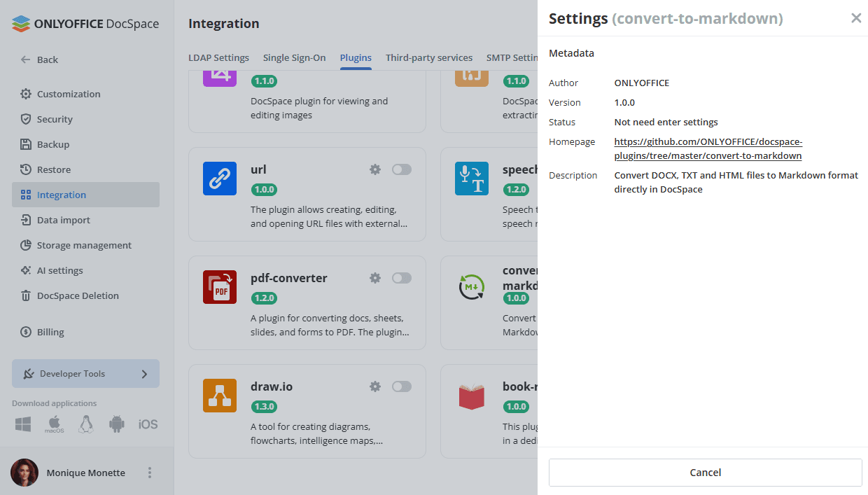Click the Author value ONLYOFFICE
This screenshot has height=495, width=868.
(x=642, y=83)
